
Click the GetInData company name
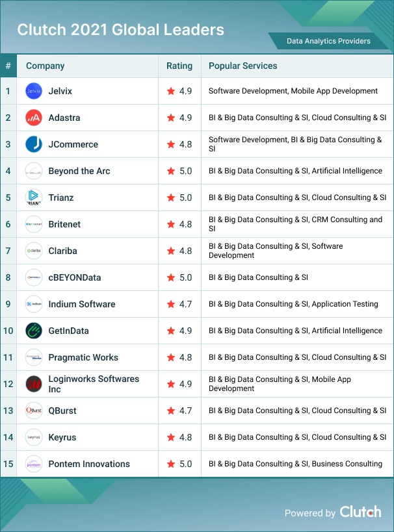[x=68, y=331]
